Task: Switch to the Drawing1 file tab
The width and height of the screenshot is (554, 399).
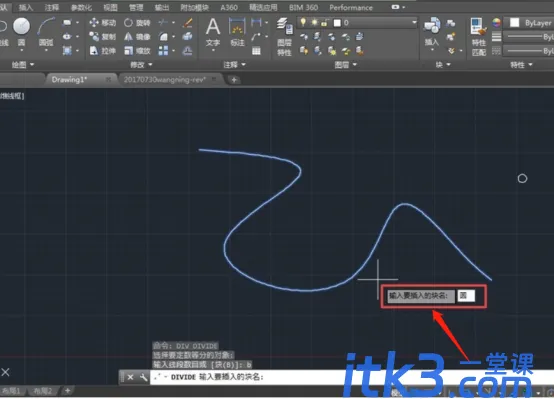Action: coord(69,80)
